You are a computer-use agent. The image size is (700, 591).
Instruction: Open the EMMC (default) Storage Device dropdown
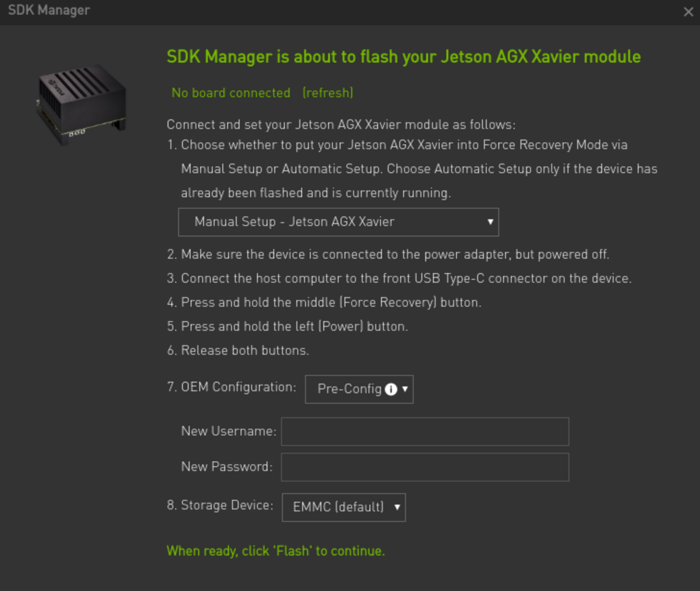pyautogui.click(x=344, y=507)
